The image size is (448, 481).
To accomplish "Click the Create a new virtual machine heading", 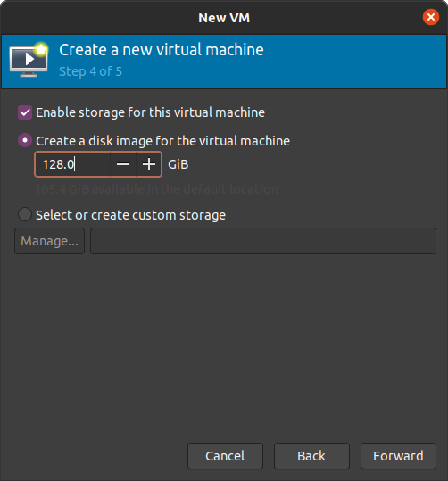I will point(162,50).
